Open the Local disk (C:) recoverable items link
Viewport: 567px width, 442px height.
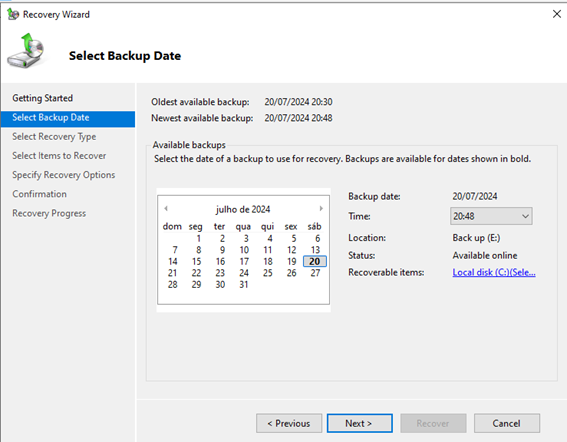coord(494,272)
